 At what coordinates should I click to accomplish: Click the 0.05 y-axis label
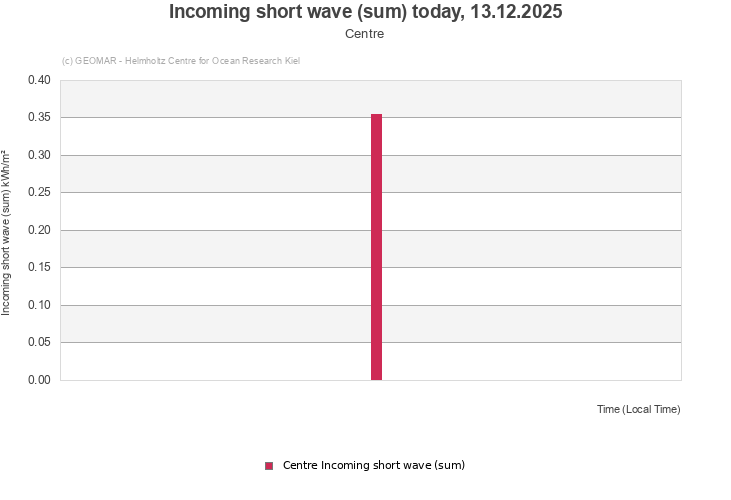point(39,343)
